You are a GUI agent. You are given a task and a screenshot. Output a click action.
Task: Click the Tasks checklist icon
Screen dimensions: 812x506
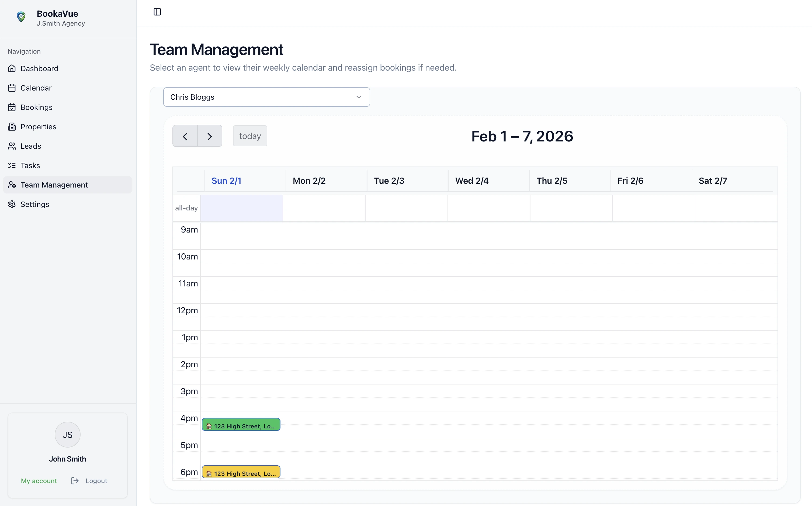(12, 166)
